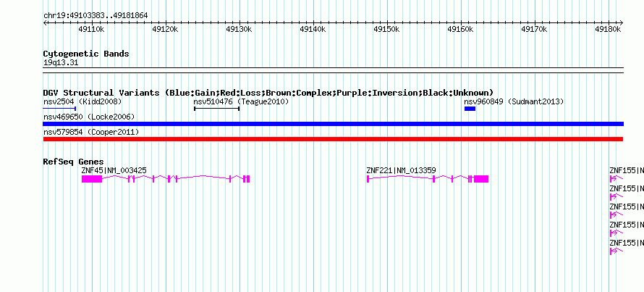Click the first ZNF155 transcript label
644x292 pixels.
(627, 170)
